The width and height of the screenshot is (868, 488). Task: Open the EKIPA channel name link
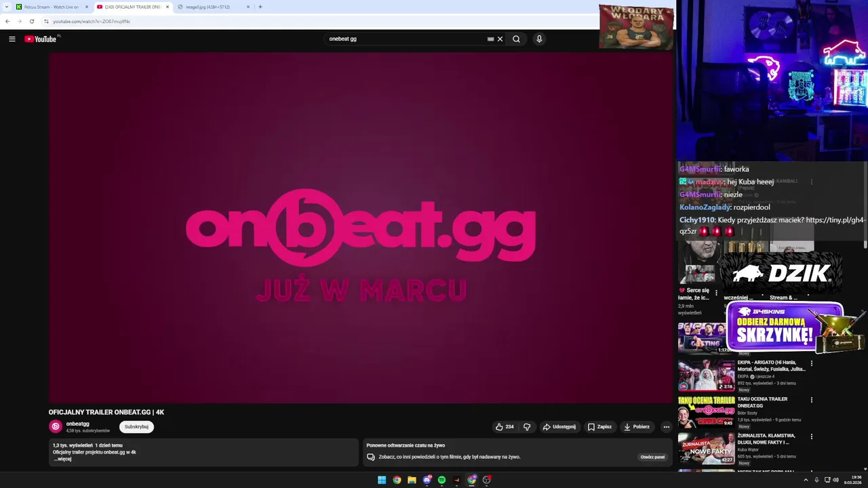click(x=743, y=376)
